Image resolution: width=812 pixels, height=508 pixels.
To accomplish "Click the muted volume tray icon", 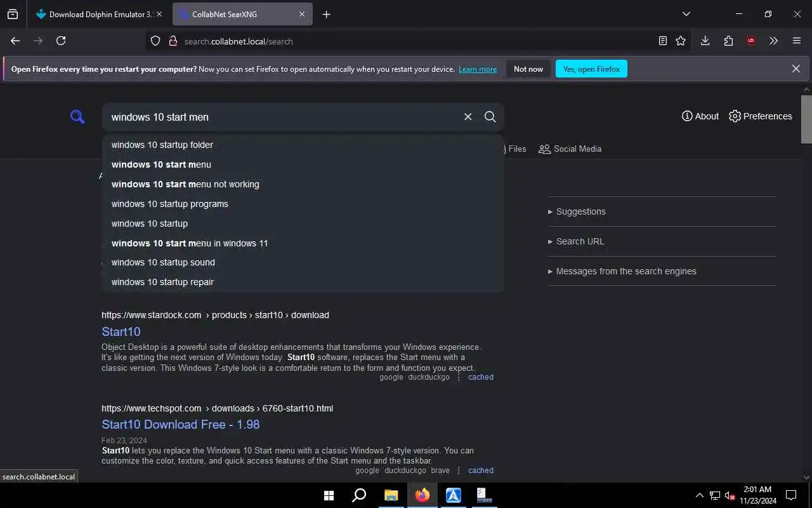I will click(730, 495).
